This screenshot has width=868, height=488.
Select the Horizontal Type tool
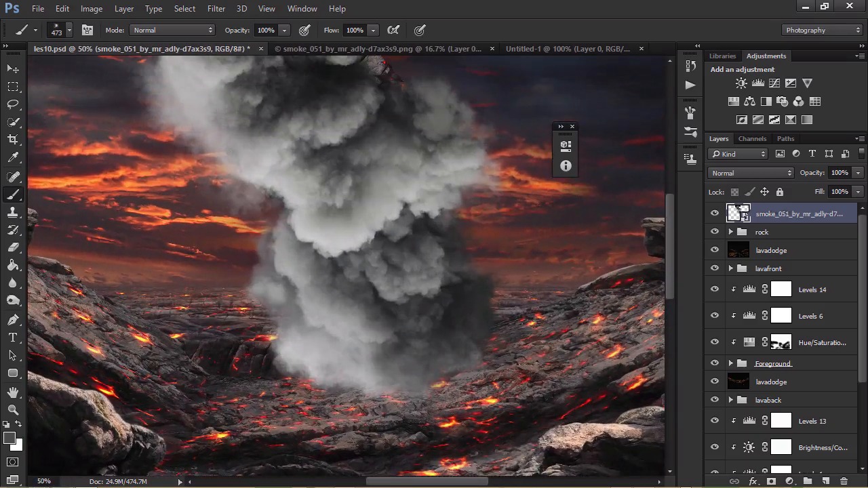point(13,338)
